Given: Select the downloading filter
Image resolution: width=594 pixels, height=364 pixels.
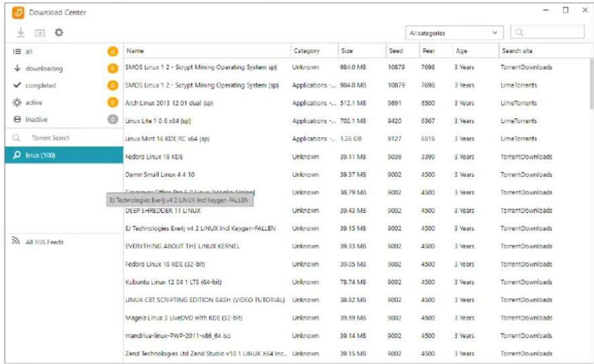Looking at the screenshot, I should click(x=64, y=68).
